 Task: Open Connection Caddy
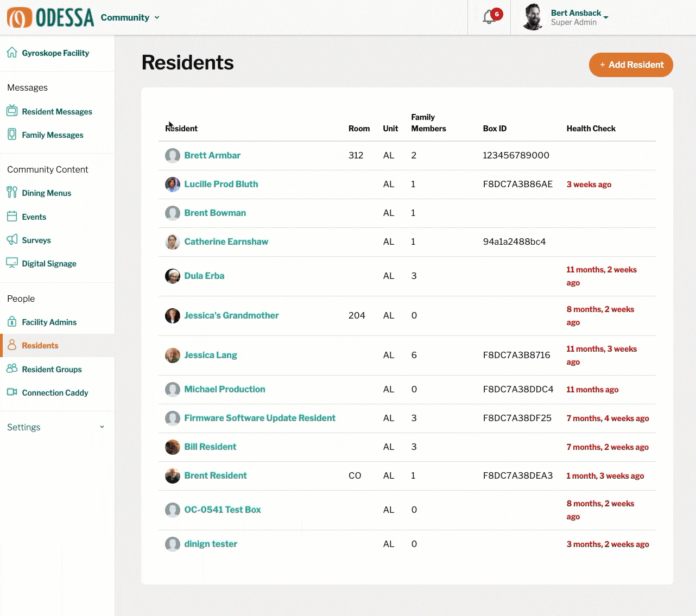(x=55, y=392)
